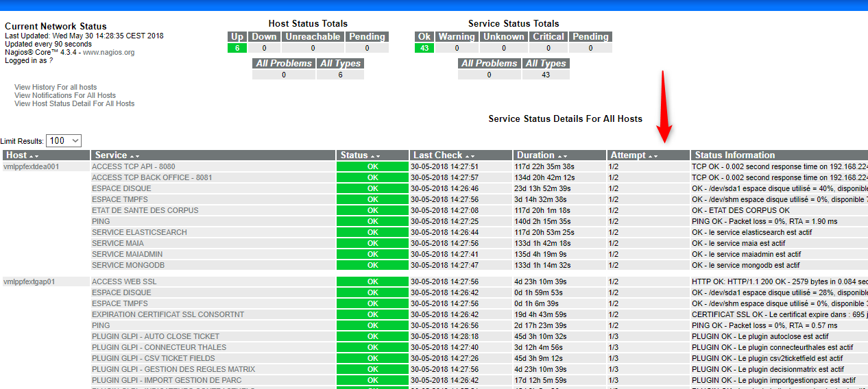This screenshot has width=868, height=389.
Task: Filter hosts by Up status header
Action: tap(237, 37)
